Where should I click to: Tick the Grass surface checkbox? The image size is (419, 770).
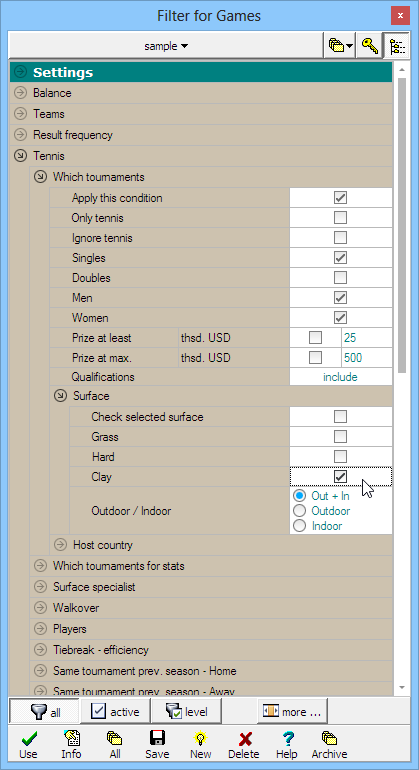pos(340,437)
